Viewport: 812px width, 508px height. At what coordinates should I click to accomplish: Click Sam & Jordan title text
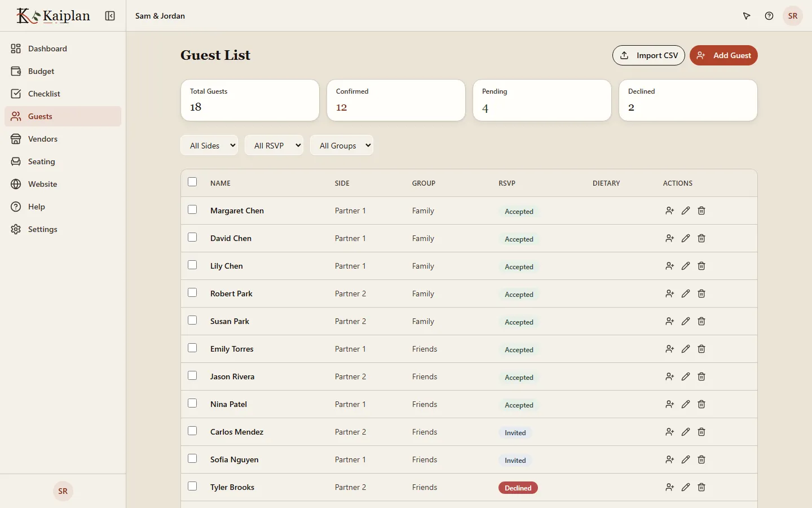click(160, 16)
